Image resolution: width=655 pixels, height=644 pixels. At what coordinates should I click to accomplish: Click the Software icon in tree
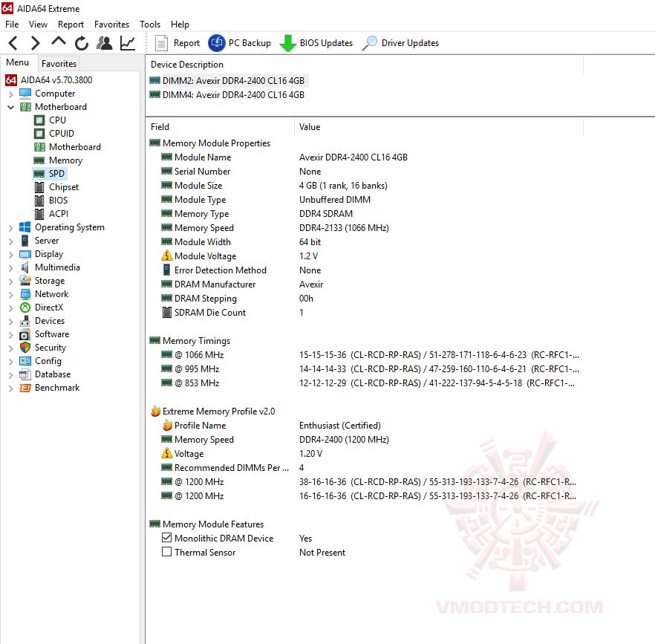coord(25,334)
